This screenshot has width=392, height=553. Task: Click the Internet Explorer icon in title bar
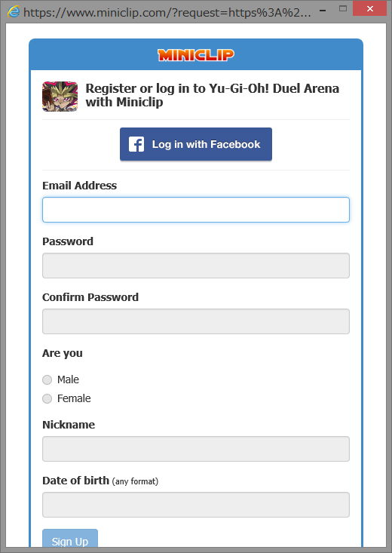click(x=14, y=11)
